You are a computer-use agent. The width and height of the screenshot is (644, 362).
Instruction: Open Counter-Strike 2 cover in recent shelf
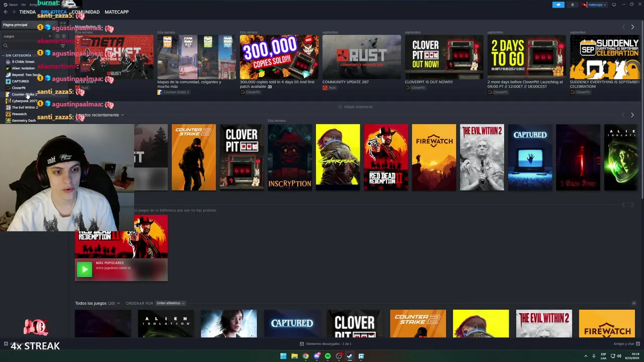[194, 157]
